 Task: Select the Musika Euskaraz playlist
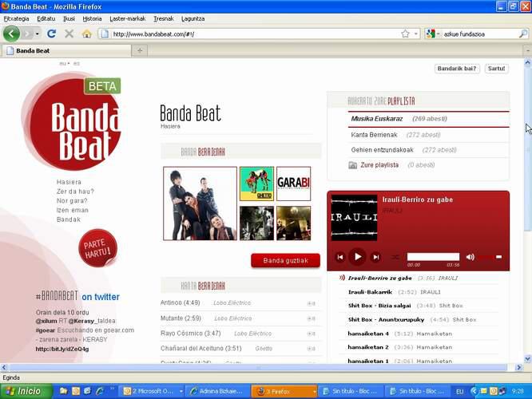click(428, 119)
